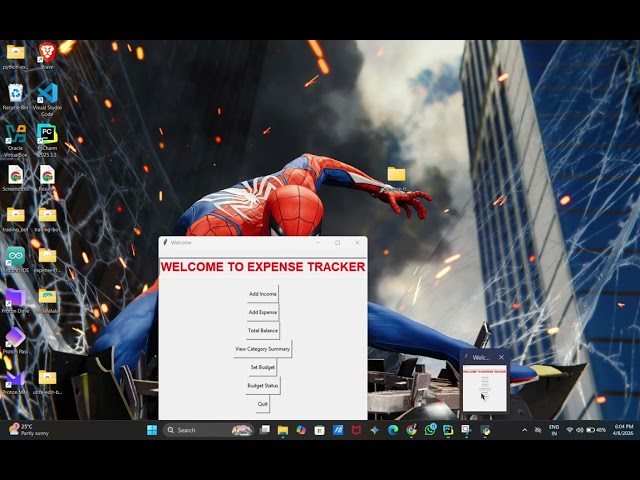This screenshot has height=480, width=640.
Task: Open View Category Summary
Action: coord(262,349)
